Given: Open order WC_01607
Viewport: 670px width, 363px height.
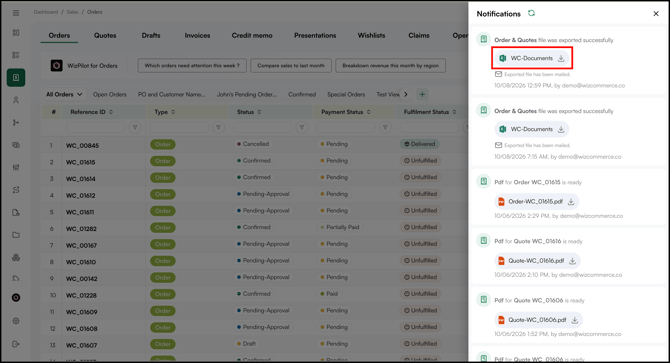Looking at the screenshot, I should [81, 345].
